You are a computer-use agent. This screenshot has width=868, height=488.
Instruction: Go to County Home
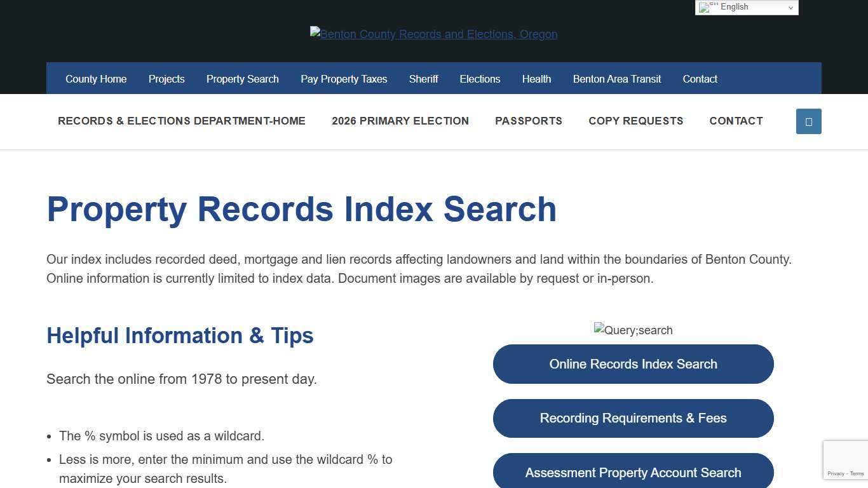(x=96, y=79)
